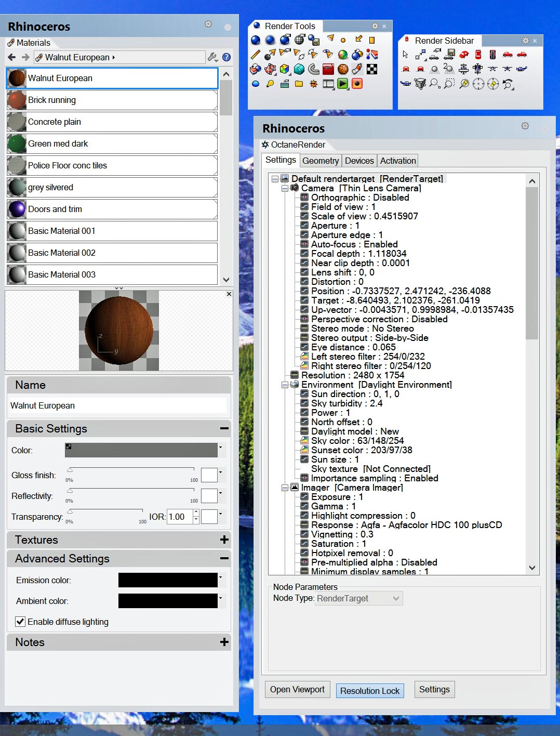Click the blurred preview render sphere icon
Screen dimensions: 560x736
270,40
